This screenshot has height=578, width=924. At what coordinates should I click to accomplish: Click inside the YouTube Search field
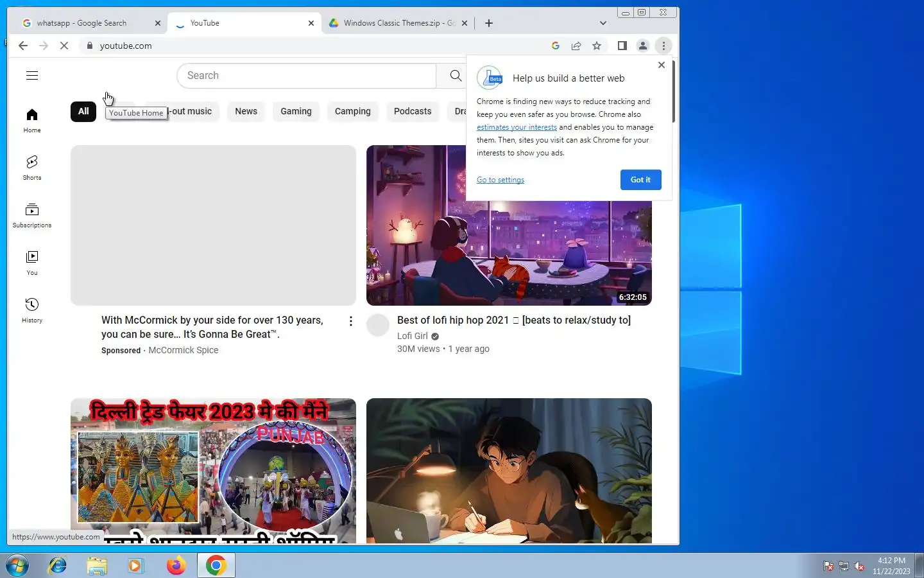[x=307, y=75]
